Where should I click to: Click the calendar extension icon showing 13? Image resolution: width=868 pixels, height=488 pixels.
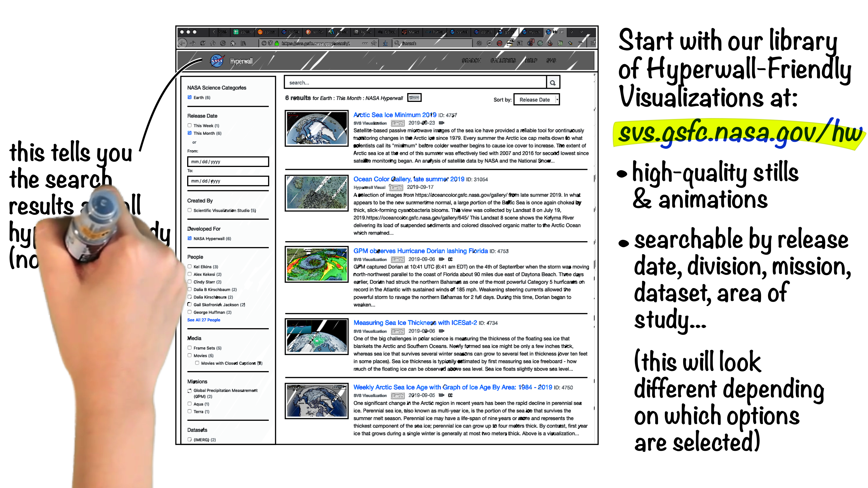[x=510, y=43]
